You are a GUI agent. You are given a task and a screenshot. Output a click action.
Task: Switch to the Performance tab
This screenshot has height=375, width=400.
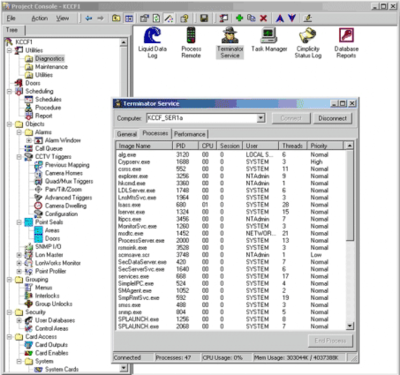pyautogui.click(x=190, y=134)
